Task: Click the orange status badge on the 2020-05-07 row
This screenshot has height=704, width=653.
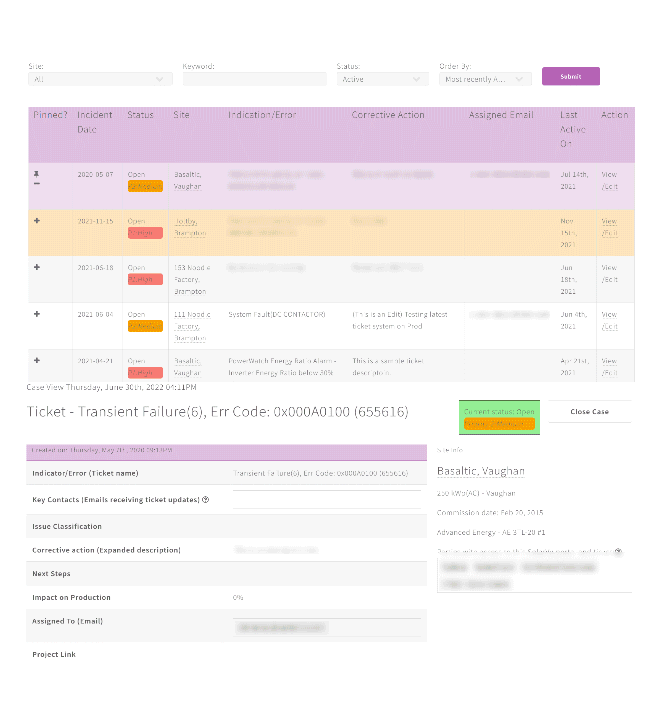Action: (x=145, y=187)
